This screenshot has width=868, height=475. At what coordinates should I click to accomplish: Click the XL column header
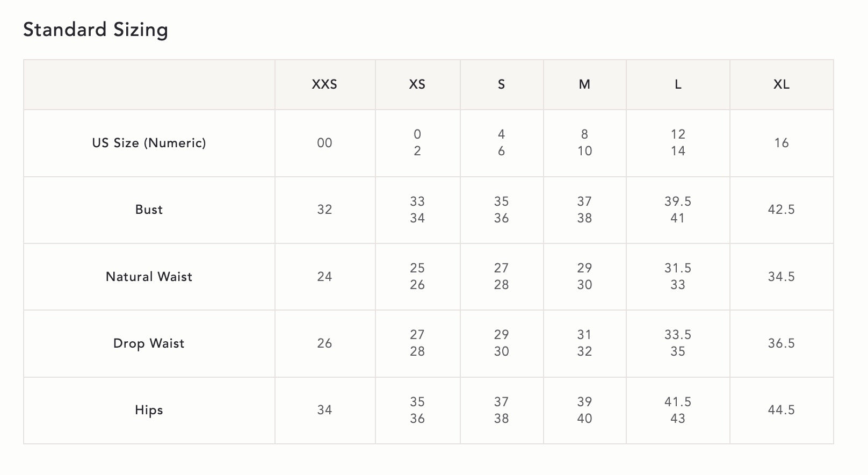[781, 84]
